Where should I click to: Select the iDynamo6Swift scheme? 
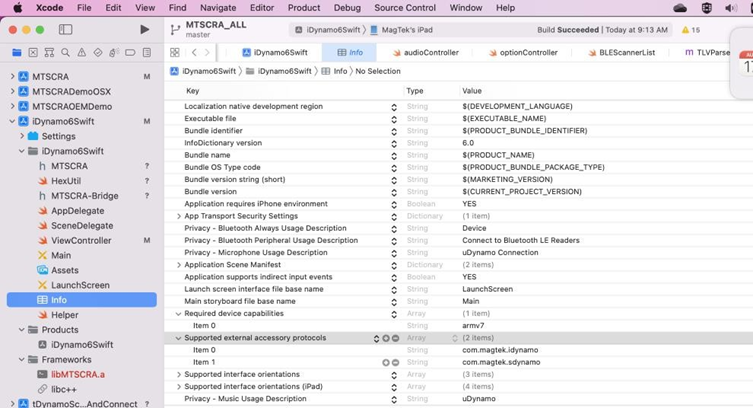tap(328, 30)
